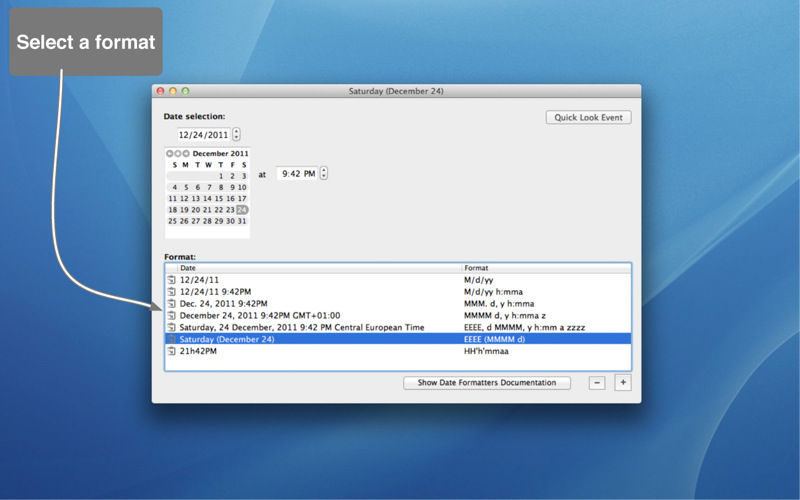Image resolution: width=800 pixels, height=500 pixels.
Task: Click the HH'h'mmaa format cell
Action: [486, 351]
